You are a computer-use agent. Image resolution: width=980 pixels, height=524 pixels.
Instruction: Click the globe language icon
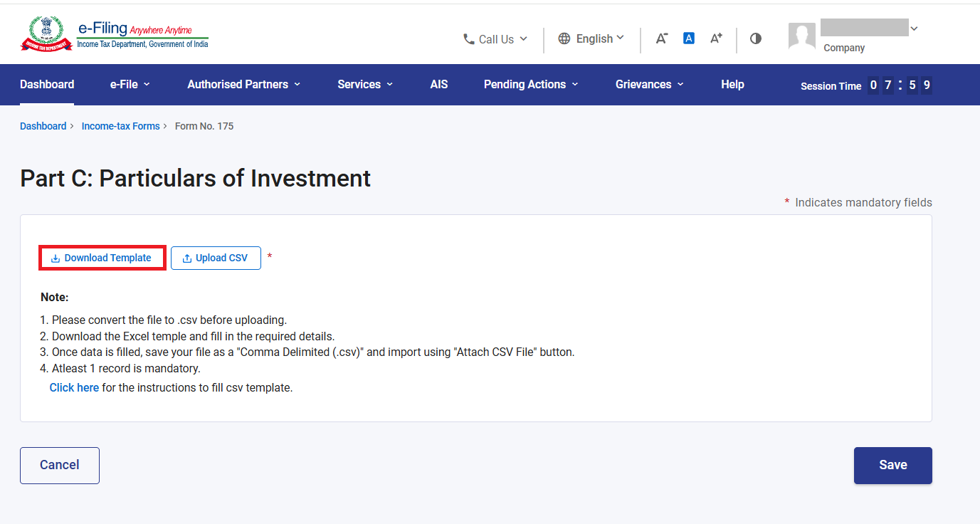(564, 38)
